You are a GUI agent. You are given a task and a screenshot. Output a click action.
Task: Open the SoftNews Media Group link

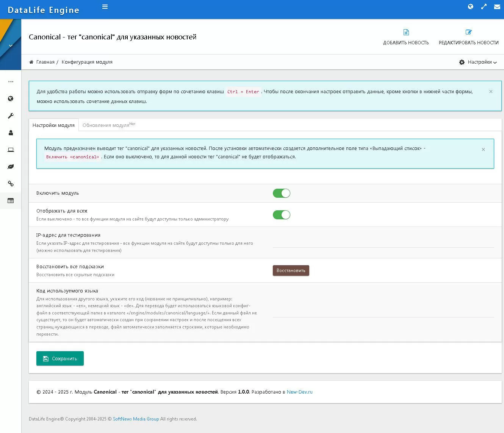coord(136,419)
